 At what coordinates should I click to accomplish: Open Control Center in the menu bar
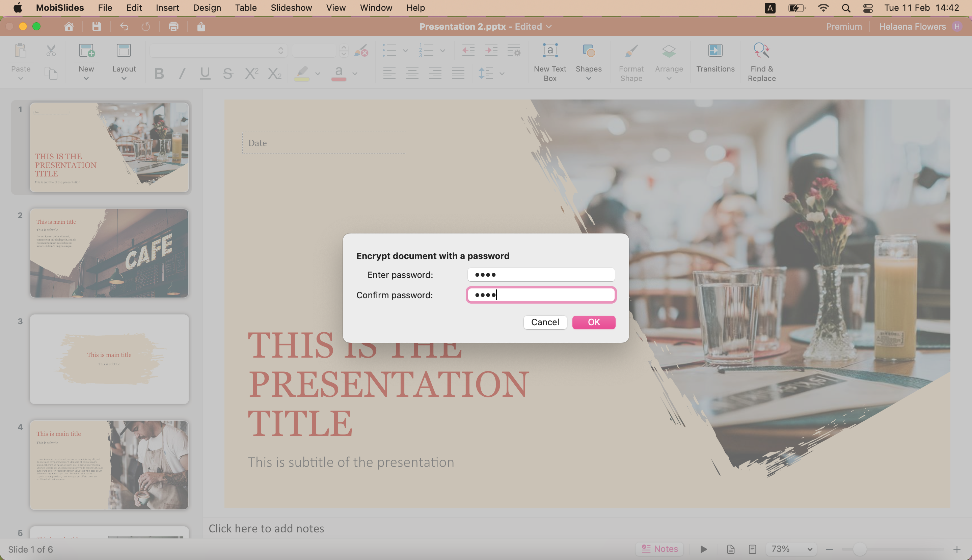tap(868, 8)
